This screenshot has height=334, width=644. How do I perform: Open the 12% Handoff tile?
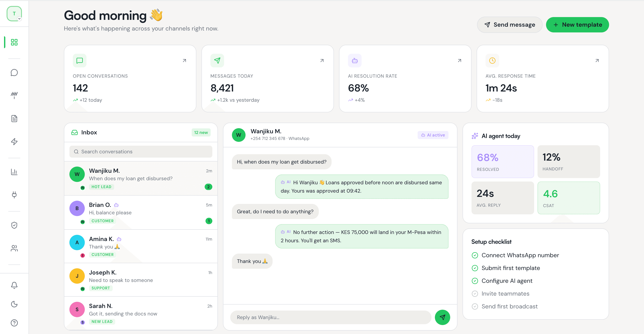coord(568,161)
